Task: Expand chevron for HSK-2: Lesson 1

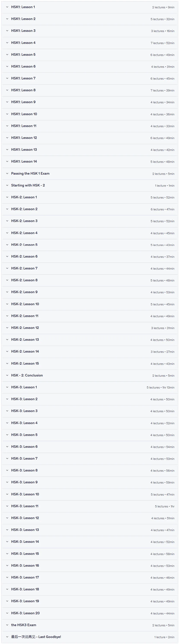Action: [x=7, y=197]
